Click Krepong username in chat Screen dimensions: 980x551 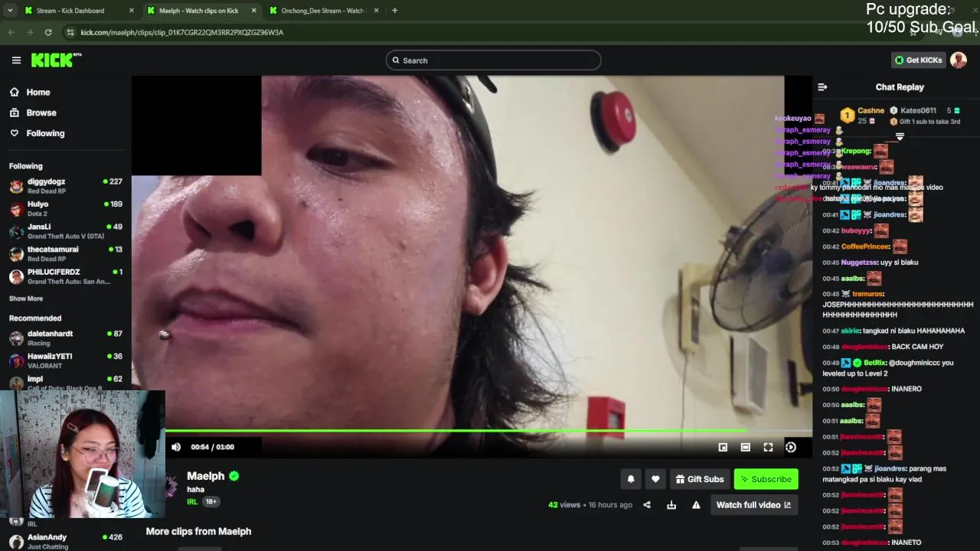click(x=856, y=151)
